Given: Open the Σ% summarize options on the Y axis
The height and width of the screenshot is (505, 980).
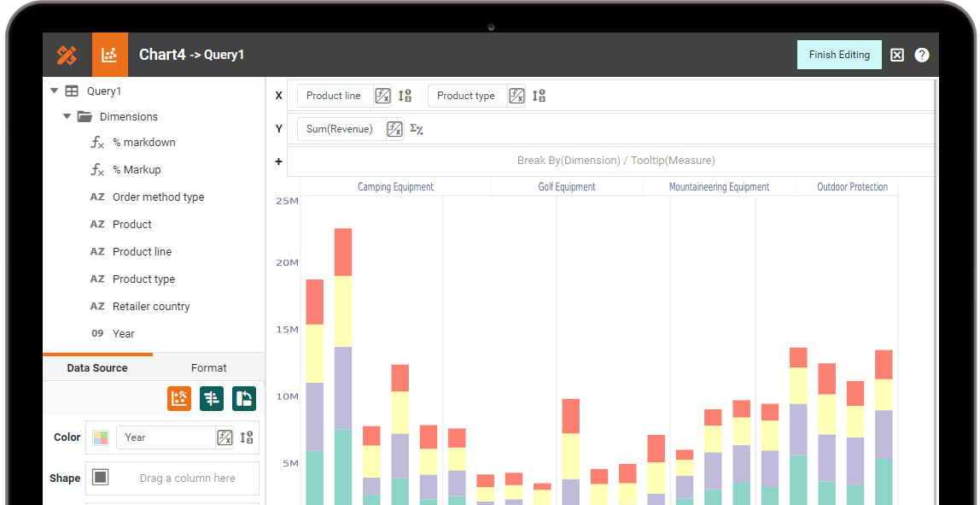Looking at the screenshot, I should (416, 129).
